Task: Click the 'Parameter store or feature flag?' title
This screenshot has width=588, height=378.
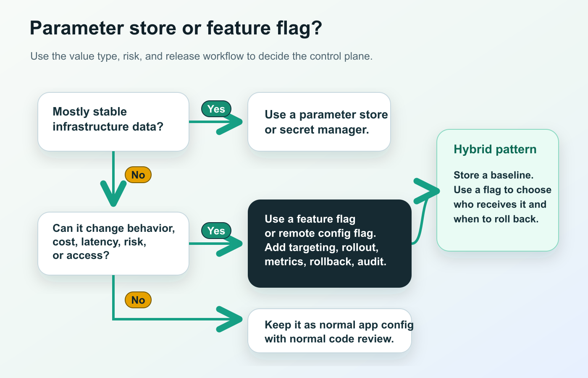Action: click(x=176, y=29)
